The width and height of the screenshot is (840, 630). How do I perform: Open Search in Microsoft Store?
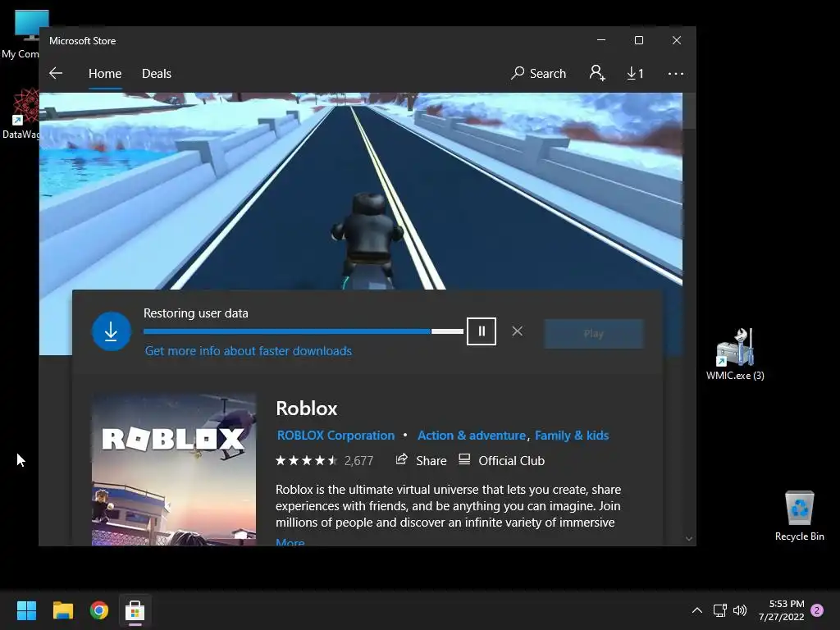tap(538, 73)
